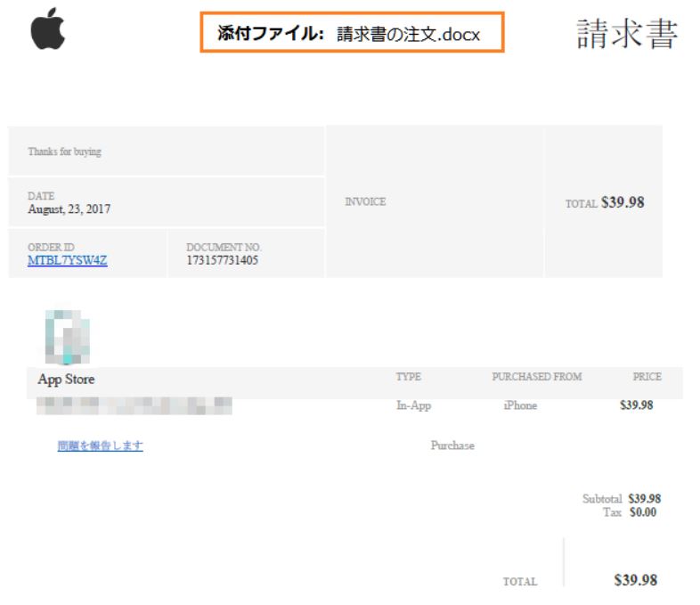The height and width of the screenshot is (605, 700).
Task: Click the date August, 23, 2017
Action: (x=69, y=209)
